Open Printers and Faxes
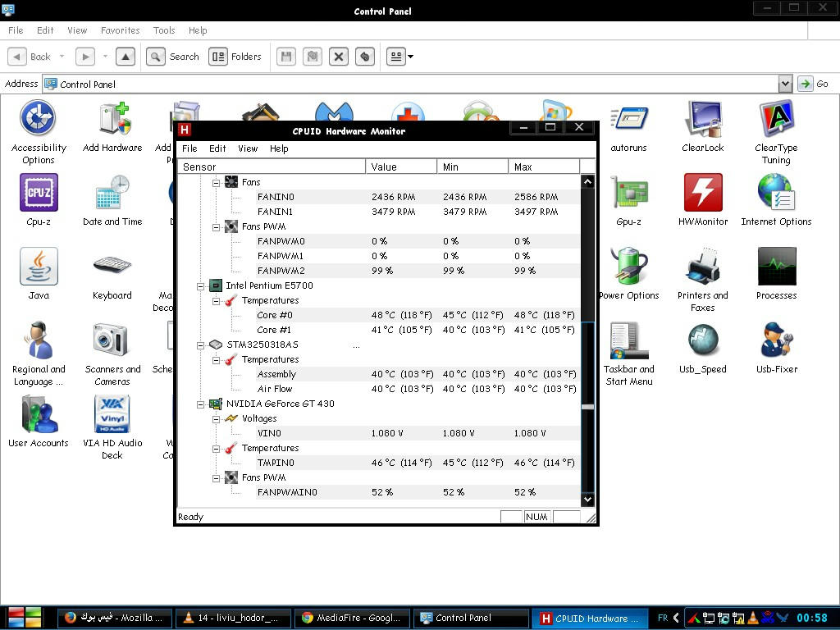 pos(703,280)
